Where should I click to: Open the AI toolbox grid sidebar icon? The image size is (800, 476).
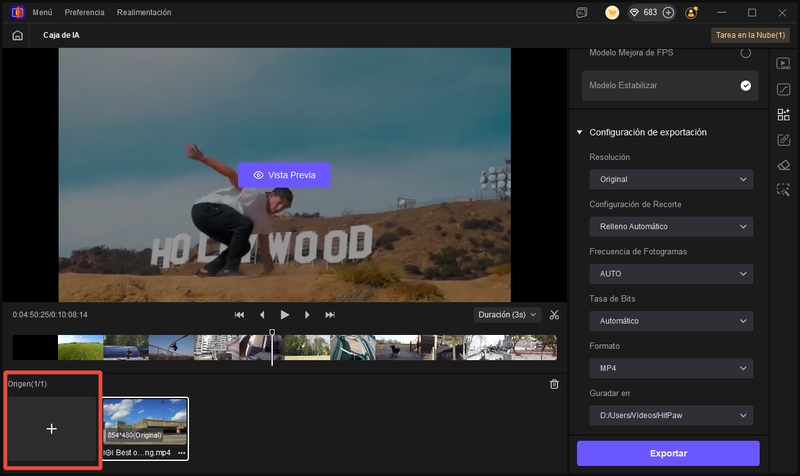tap(783, 115)
